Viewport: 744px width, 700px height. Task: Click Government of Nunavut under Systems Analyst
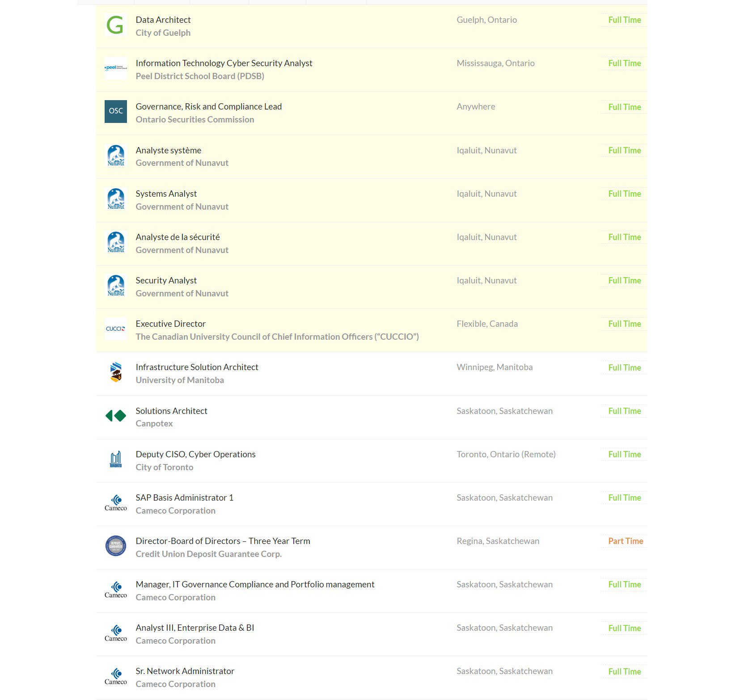tap(182, 207)
